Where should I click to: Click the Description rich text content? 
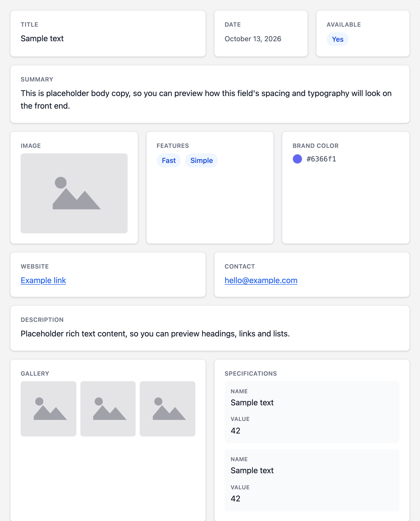point(155,334)
